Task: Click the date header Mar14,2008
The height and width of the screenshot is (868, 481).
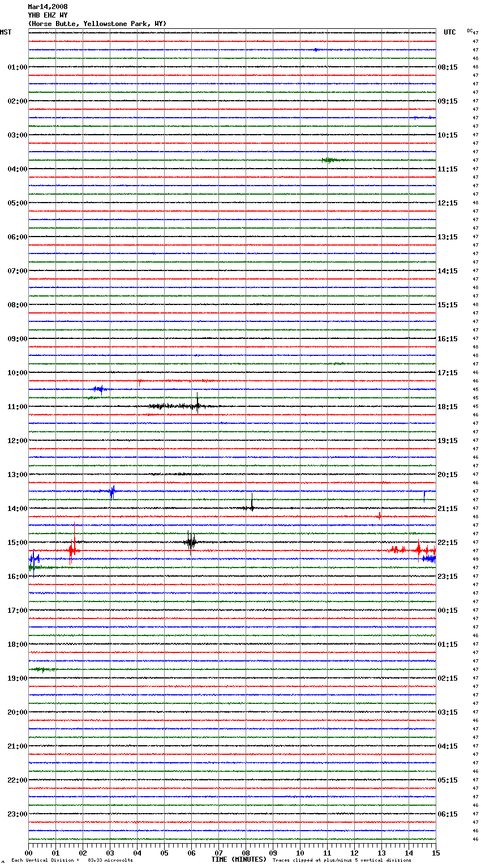Action: coord(48,7)
